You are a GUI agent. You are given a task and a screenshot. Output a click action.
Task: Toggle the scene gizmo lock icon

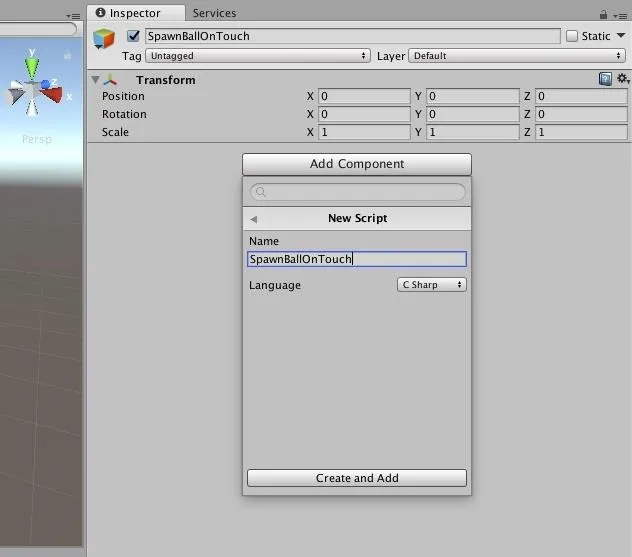coord(67,55)
